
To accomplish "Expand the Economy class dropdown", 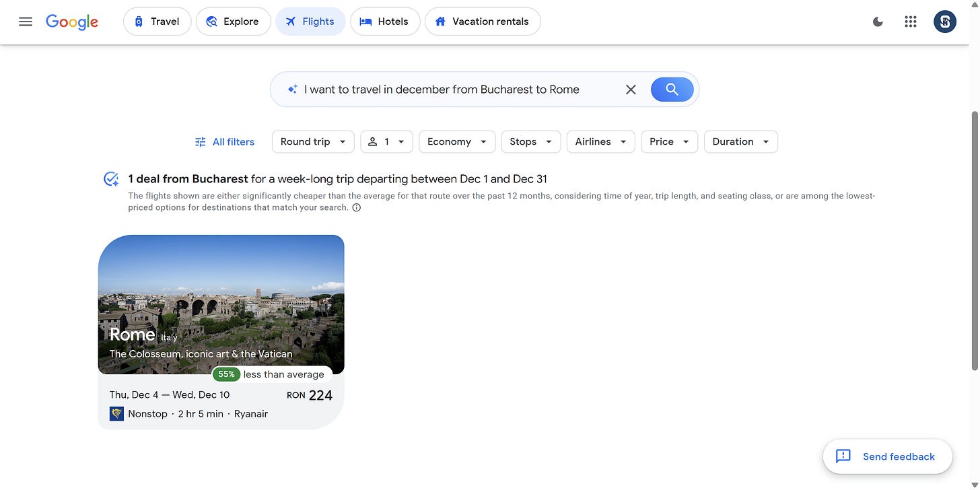I will tap(457, 142).
